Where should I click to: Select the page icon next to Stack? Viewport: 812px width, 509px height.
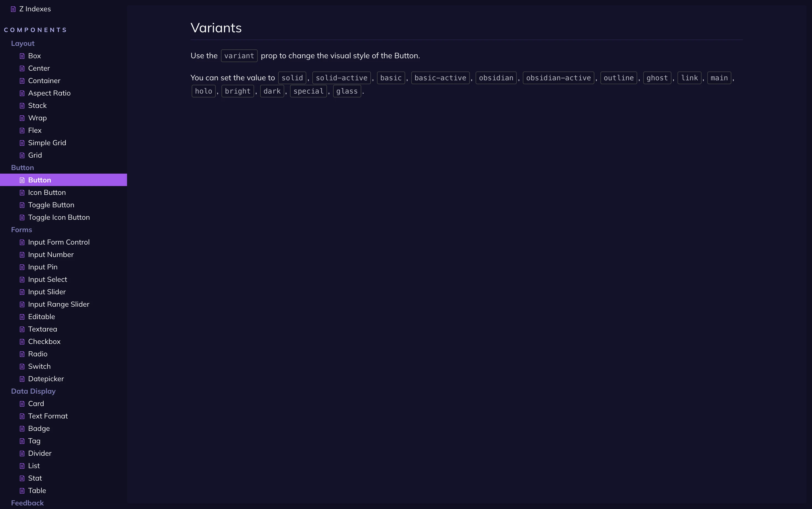[22, 106]
